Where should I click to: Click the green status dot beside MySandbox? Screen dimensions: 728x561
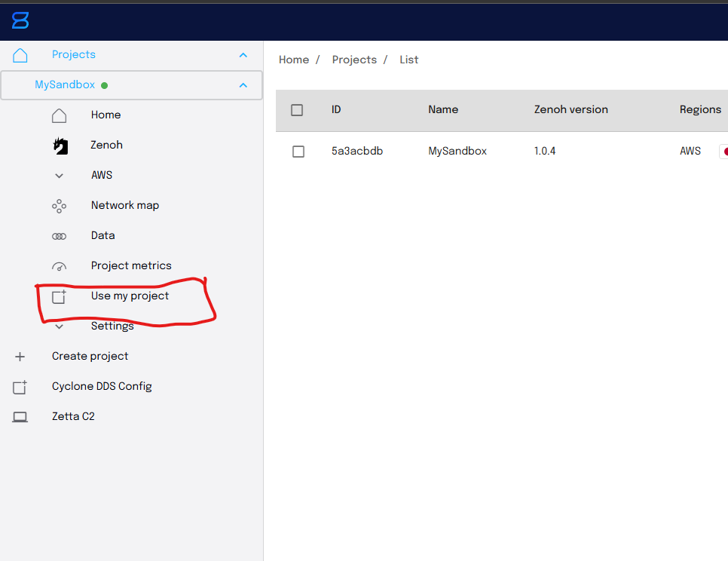click(105, 85)
